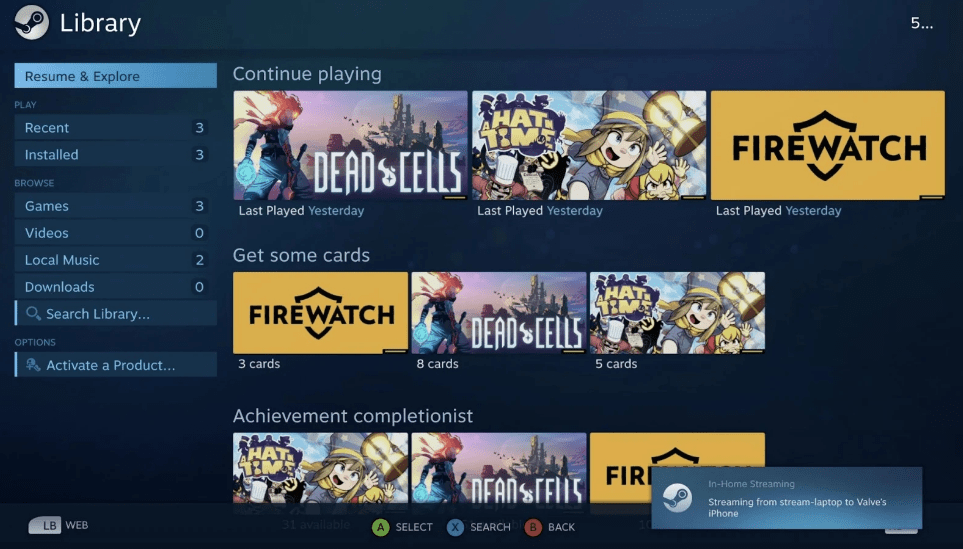The height and width of the screenshot is (549, 963).
Task: Click the Steam icon in streaming notification
Action: coord(677,498)
